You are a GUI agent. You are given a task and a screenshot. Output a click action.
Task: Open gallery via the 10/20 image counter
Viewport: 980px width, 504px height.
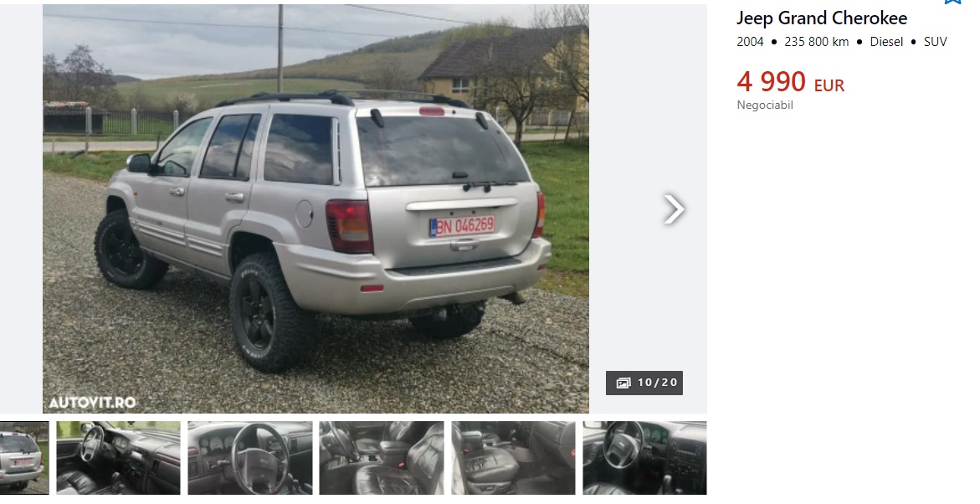pos(644,383)
